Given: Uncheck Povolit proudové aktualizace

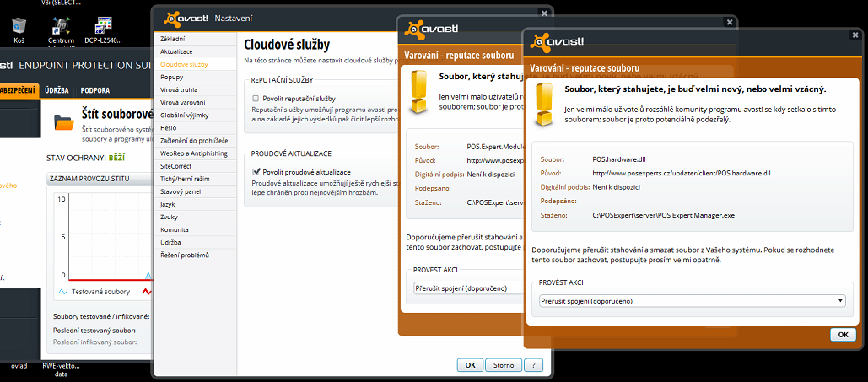Looking at the screenshot, I should coord(256,172).
